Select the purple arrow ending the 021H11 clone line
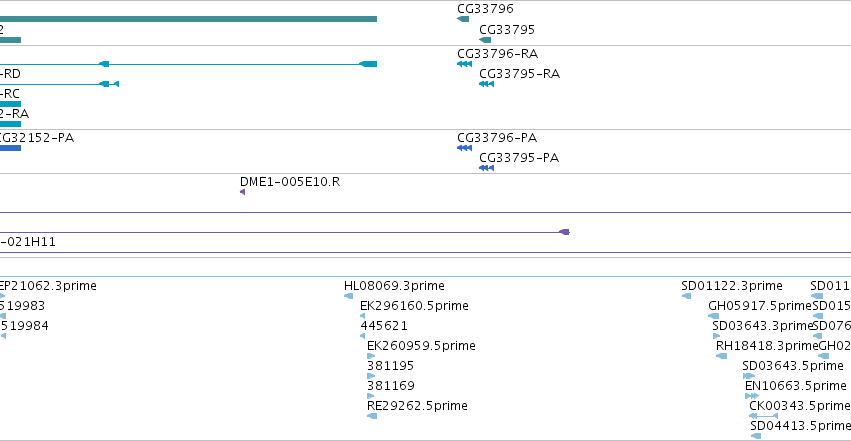 [564, 232]
